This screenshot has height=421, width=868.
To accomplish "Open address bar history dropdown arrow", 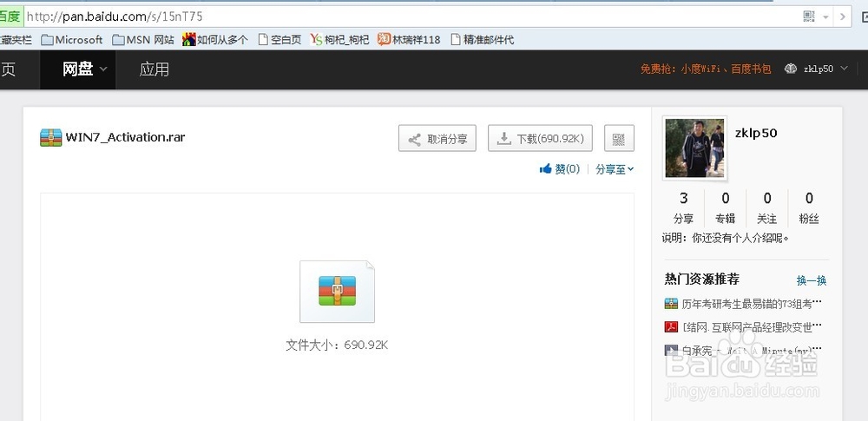I will 826,17.
